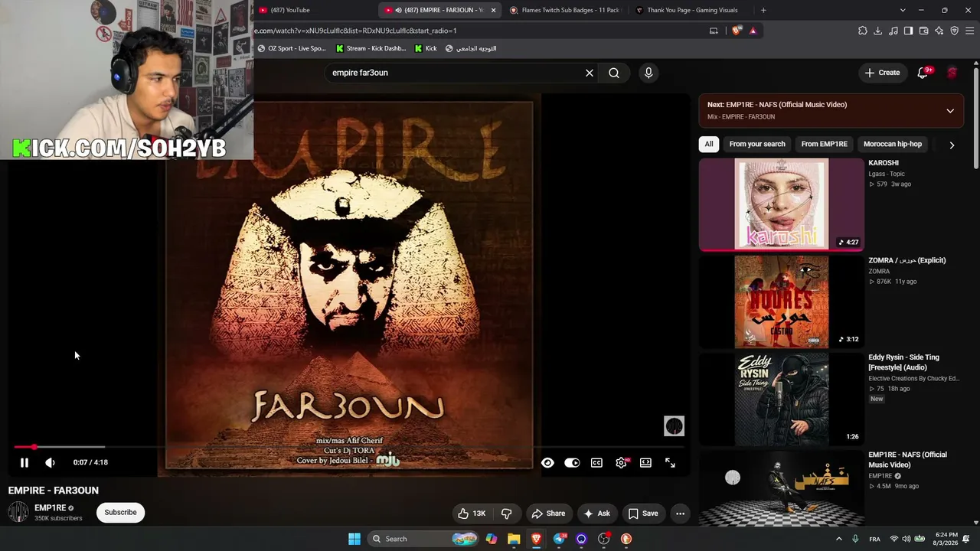This screenshot has width=980, height=551.
Task: Open EMP1RE - NAFS Official Music Video title
Action: coord(907,460)
